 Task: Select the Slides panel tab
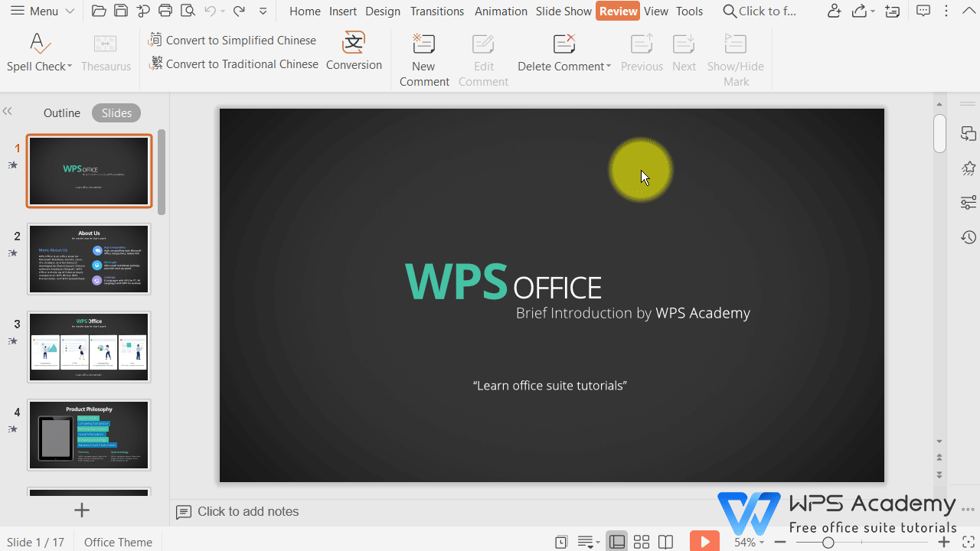point(116,112)
